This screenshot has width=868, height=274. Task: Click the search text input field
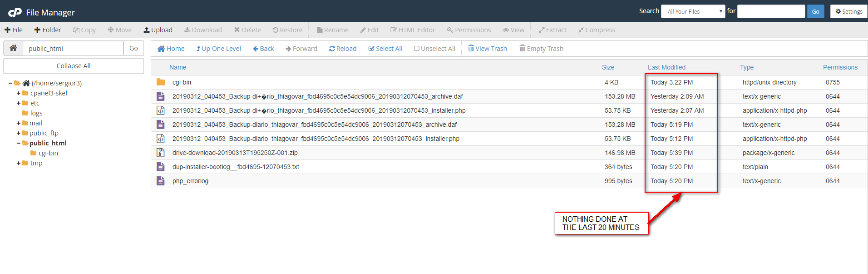tap(771, 11)
